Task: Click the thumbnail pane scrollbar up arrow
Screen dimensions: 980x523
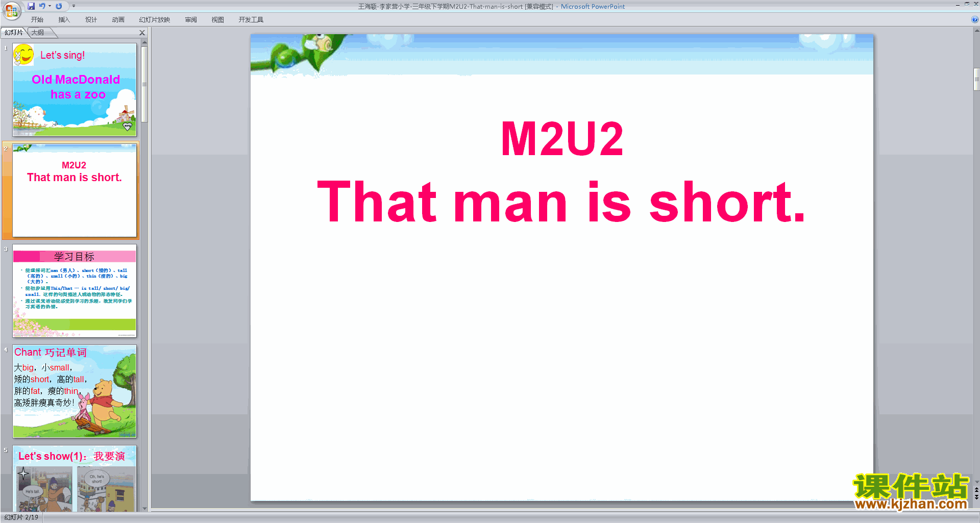Action: point(145,43)
